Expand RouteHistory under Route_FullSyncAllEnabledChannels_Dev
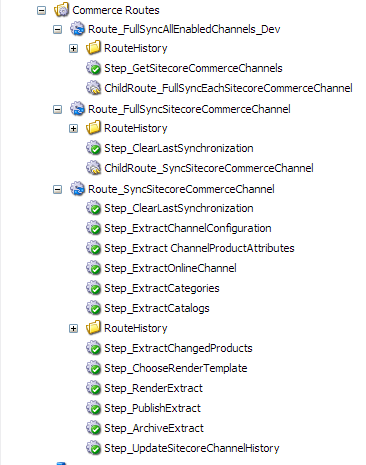The image size is (366, 465). (x=73, y=48)
